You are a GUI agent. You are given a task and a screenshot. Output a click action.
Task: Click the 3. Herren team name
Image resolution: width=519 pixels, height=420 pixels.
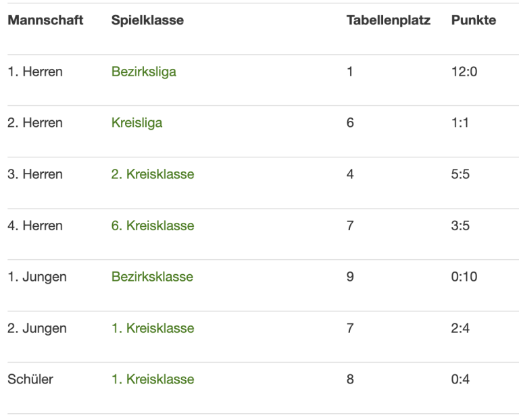35,174
